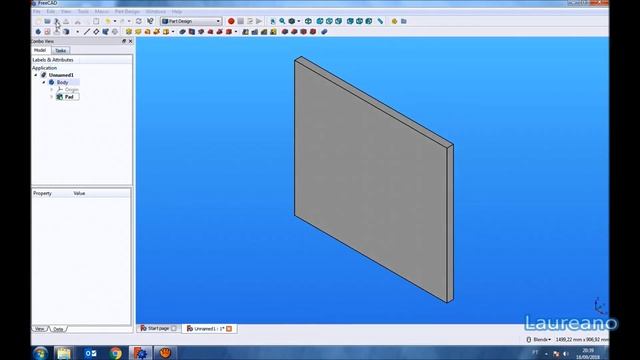Open the Help menu

(x=177, y=12)
